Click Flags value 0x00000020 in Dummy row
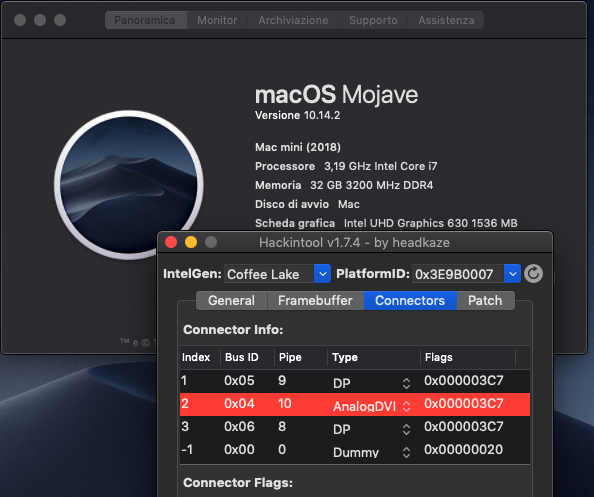 tap(464, 450)
